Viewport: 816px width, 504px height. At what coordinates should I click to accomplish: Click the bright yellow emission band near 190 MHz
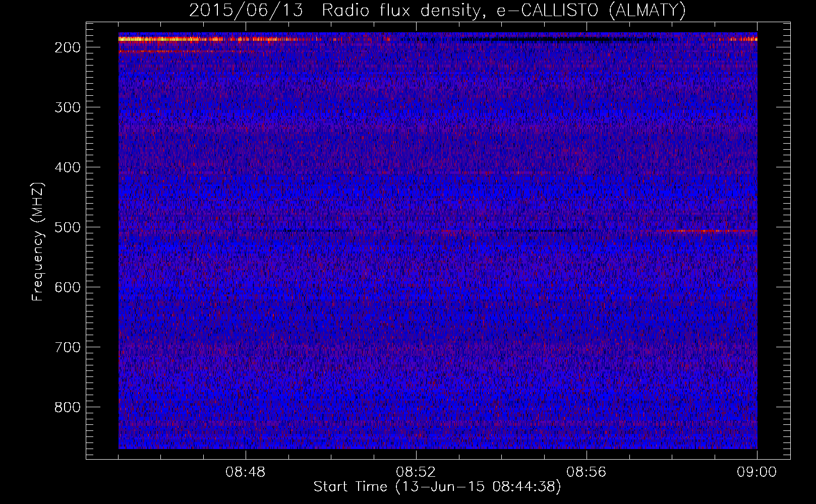171,39
